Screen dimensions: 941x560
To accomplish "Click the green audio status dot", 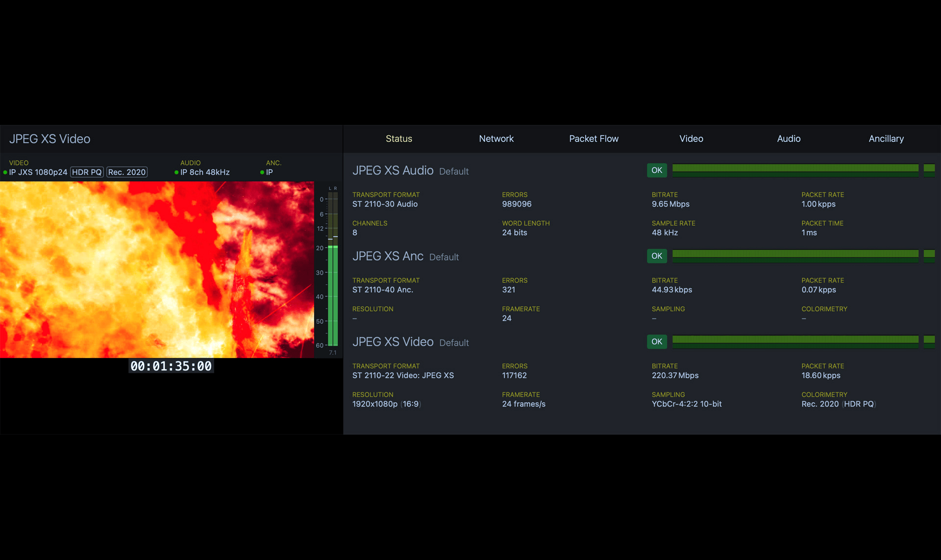I will coord(176,172).
